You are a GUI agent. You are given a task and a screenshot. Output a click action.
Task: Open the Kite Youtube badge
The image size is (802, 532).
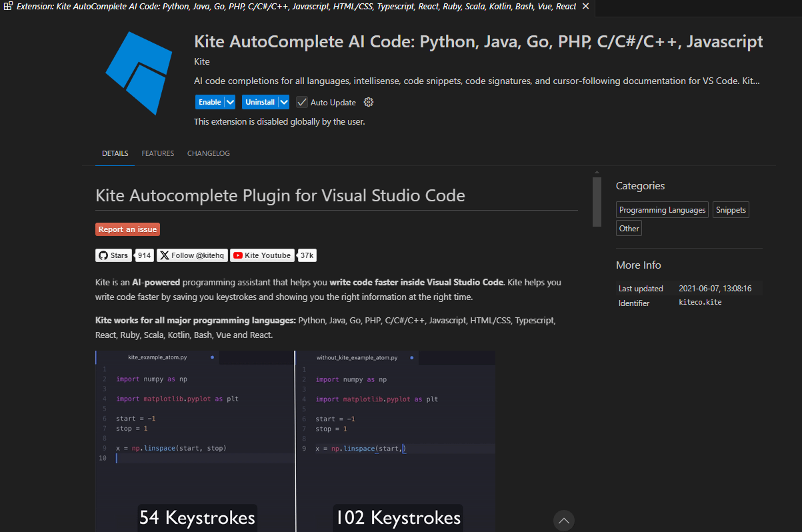(x=262, y=255)
